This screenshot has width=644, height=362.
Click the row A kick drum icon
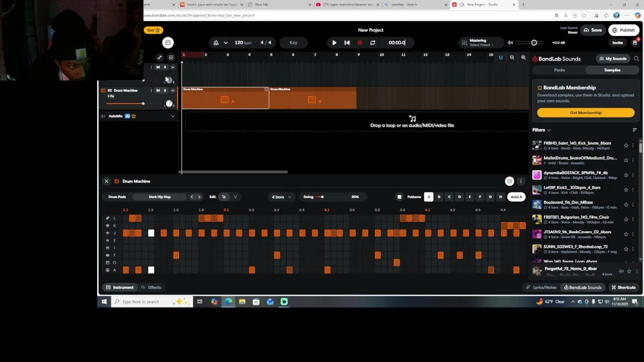coord(107,270)
